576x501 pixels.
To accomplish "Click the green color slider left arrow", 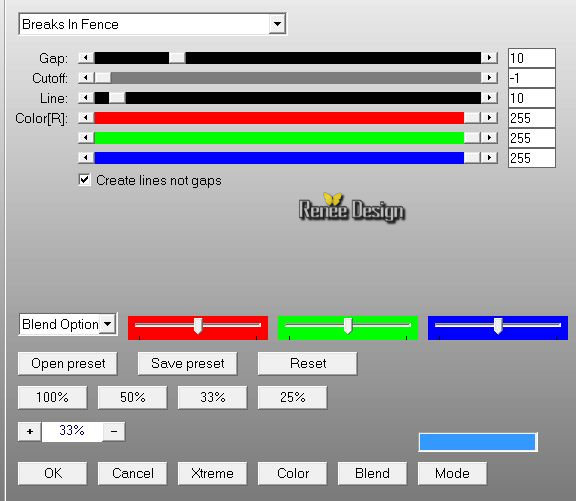I will click(x=86, y=137).
